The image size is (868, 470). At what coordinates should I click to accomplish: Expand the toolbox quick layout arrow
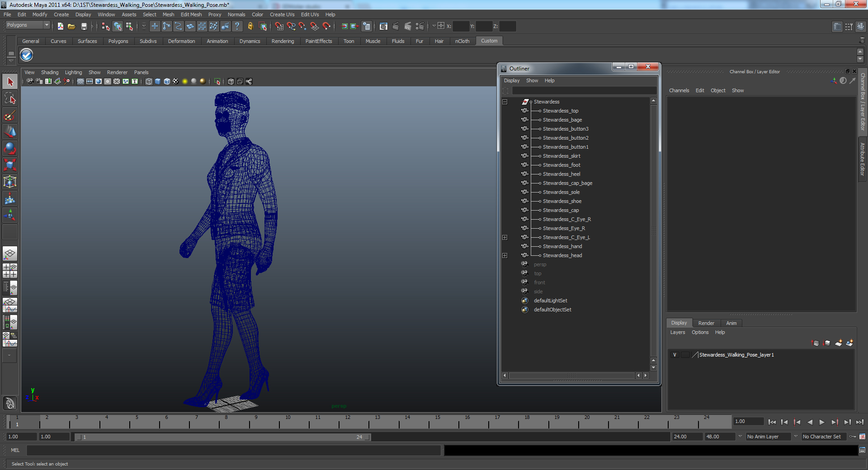tap(9, 356)
